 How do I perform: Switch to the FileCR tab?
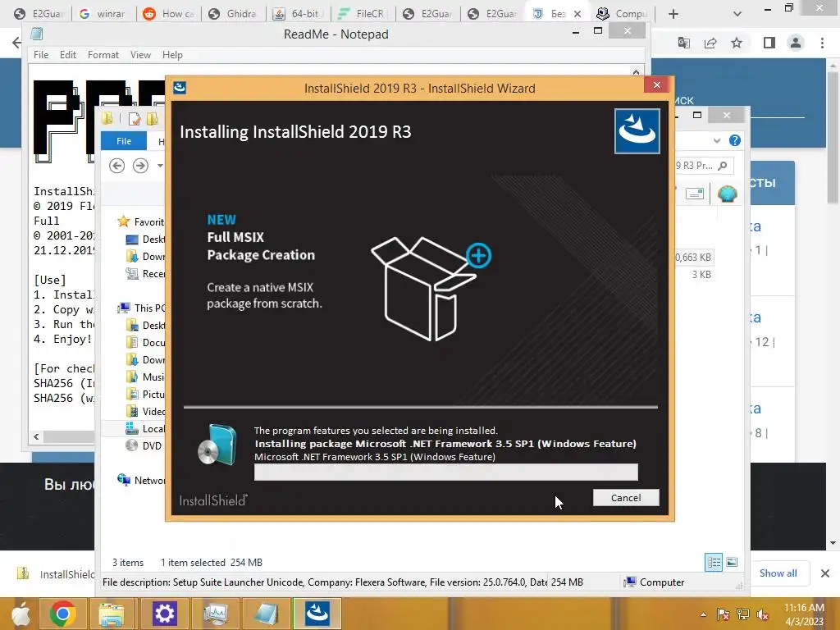pos(362,14)
